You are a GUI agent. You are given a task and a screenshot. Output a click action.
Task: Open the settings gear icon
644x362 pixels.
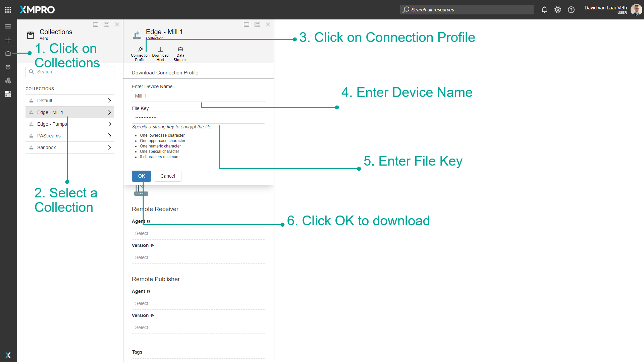(558, 10)
